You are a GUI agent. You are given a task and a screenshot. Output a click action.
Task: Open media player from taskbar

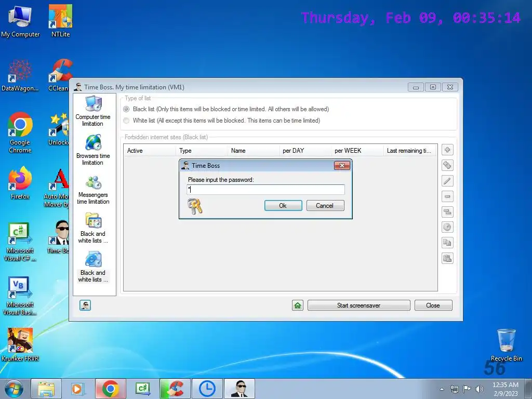(x=78, y=389)
